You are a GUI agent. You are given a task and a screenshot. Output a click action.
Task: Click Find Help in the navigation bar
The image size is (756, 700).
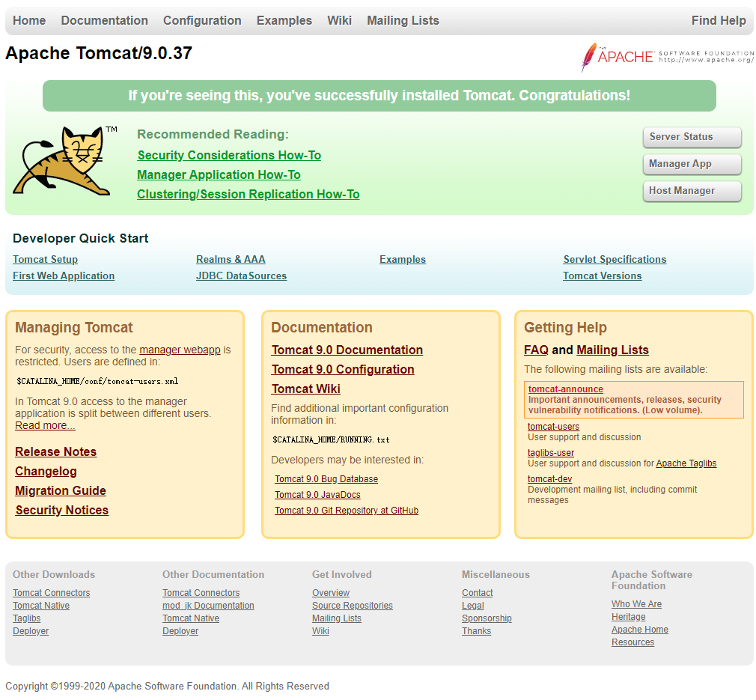coord(719,20)
